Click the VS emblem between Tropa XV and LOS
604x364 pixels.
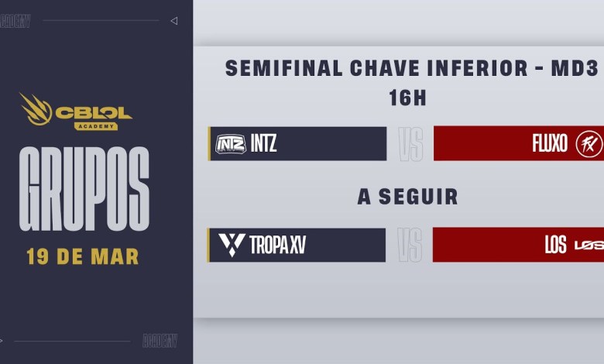pos(410,245)
